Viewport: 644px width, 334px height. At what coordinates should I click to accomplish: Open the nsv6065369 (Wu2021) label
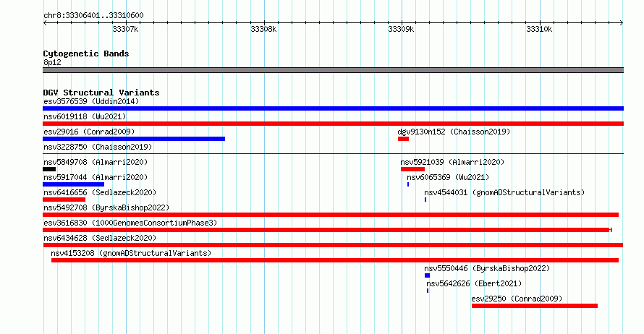[448, 177]
